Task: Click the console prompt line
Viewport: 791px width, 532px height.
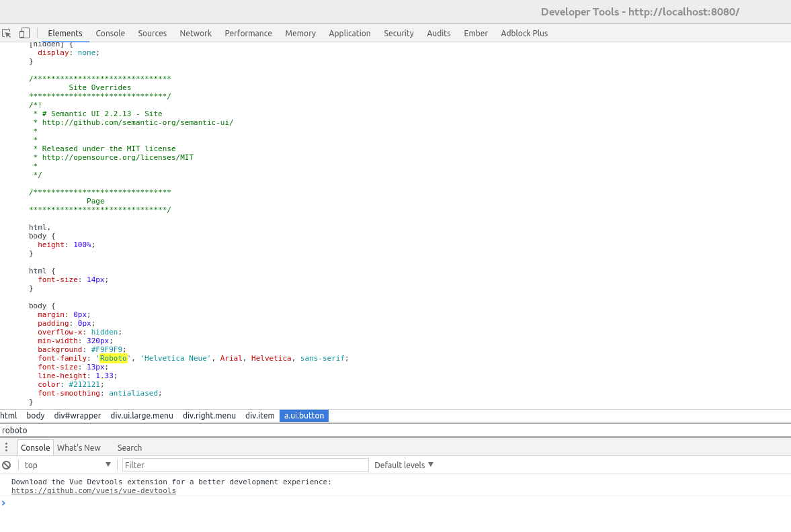Action: [395, 502]
